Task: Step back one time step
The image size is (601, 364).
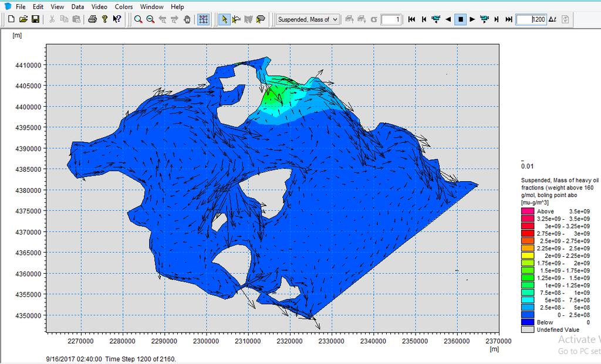Action: pyautogui.click(x=424, y=19)
